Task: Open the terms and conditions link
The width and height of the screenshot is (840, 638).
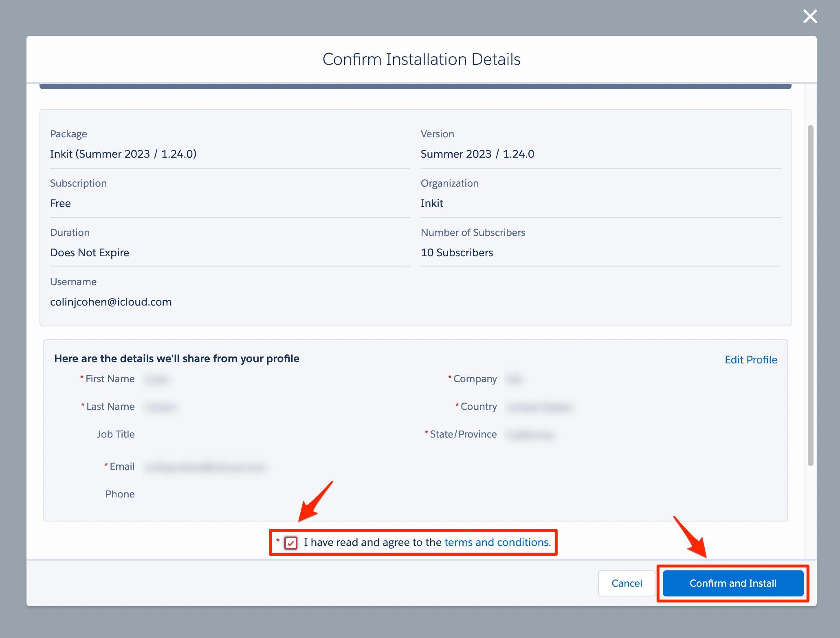Action: (x=496, y=542)
